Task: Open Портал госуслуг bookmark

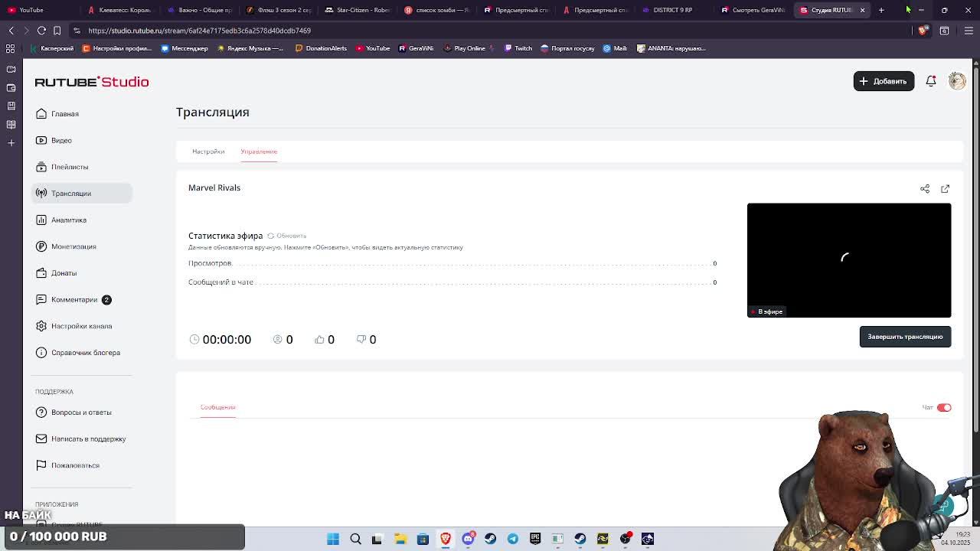Action: point(567,48)
